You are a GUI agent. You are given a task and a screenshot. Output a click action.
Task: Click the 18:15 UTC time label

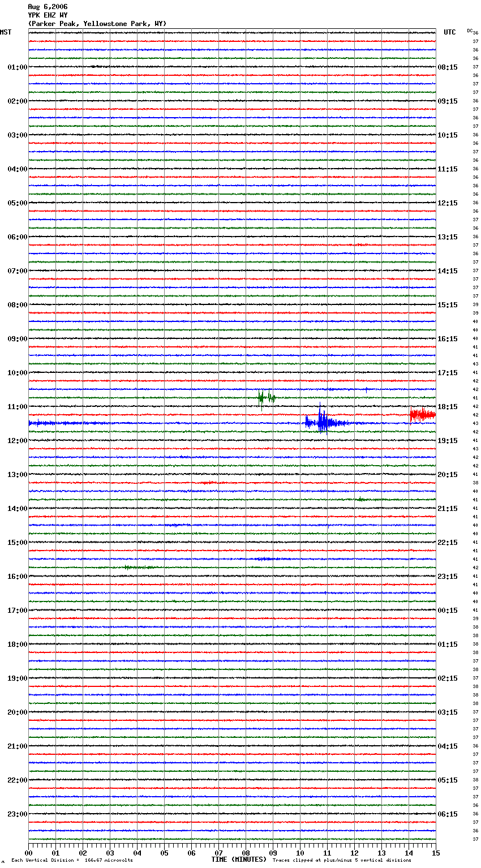point(448,407)
